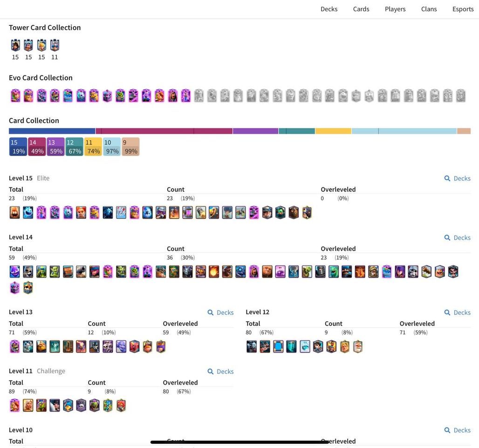
Task: Open the Decks page in top navigation
Action: point(328,9)
